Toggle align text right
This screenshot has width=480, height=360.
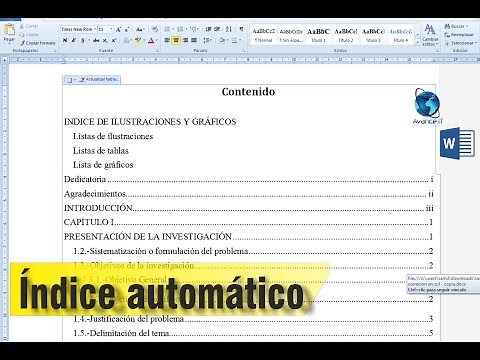click(185, 40)
